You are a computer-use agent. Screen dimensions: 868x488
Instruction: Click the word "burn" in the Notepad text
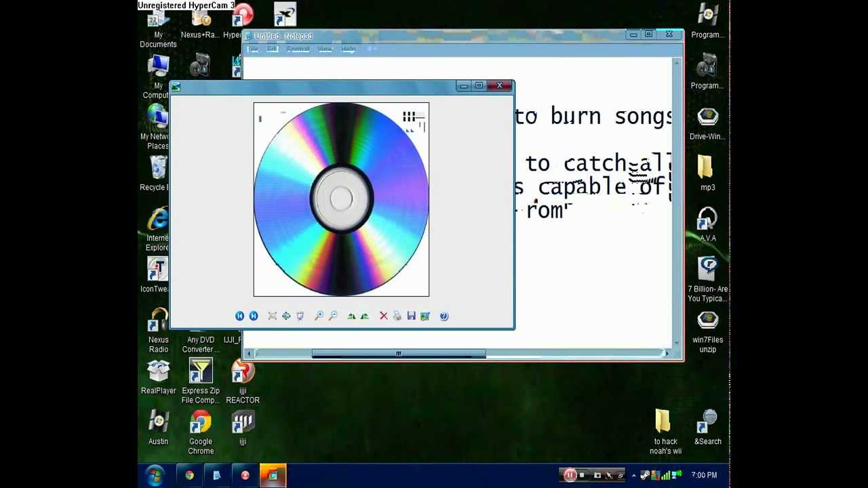pos(576,117)
